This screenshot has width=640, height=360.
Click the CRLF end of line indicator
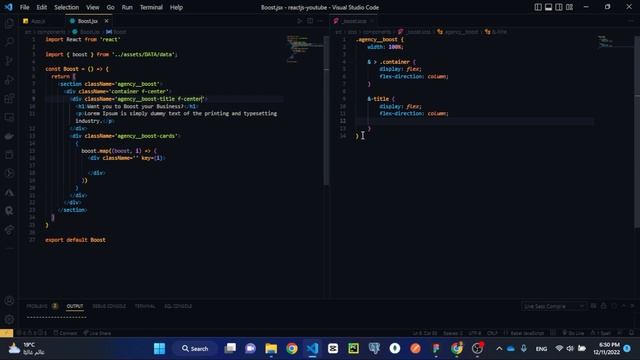tap(493, 333)
